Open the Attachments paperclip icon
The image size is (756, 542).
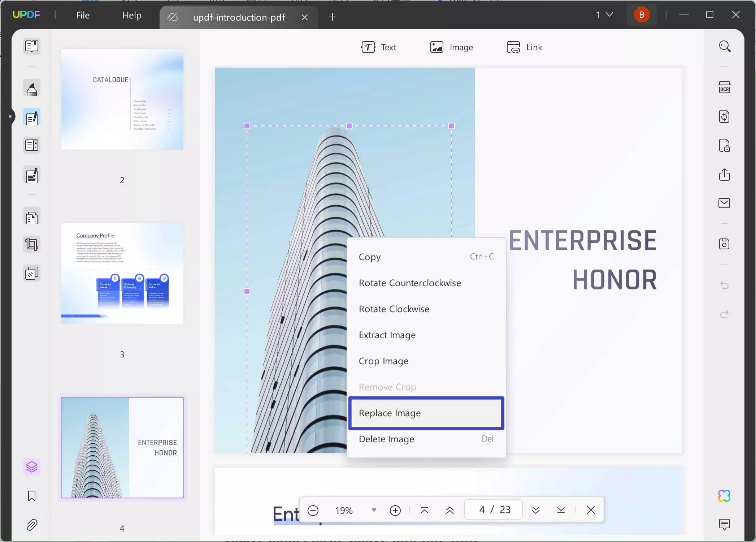tap(32, 525)
